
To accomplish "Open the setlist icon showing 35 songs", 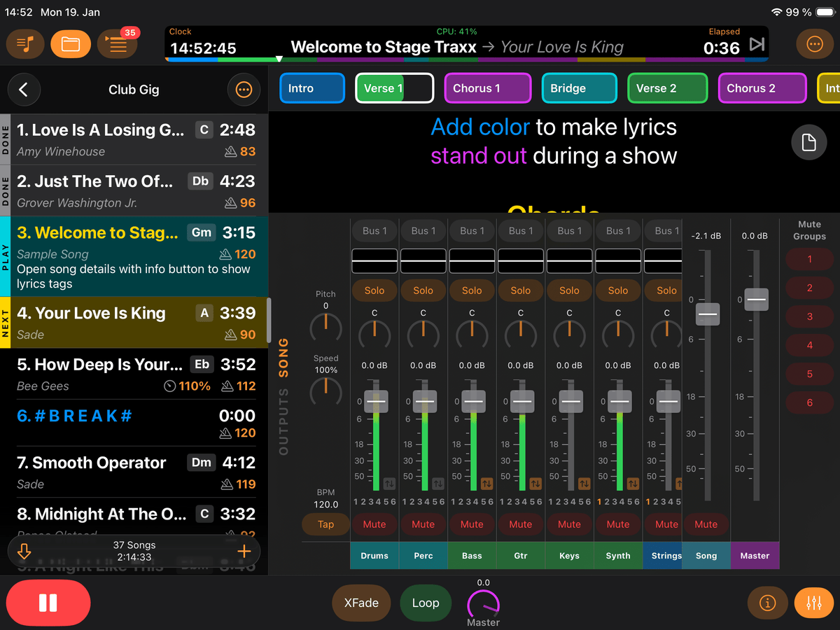I will (117, 43).
